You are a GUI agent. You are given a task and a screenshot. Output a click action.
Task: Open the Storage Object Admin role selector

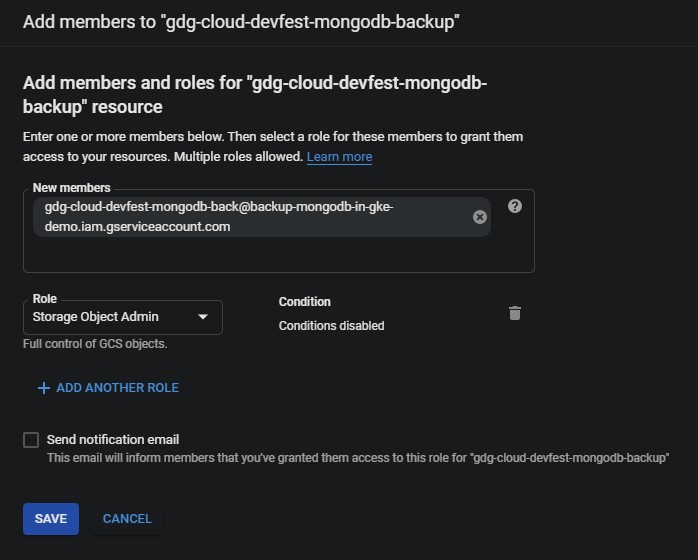click(110, 317)
